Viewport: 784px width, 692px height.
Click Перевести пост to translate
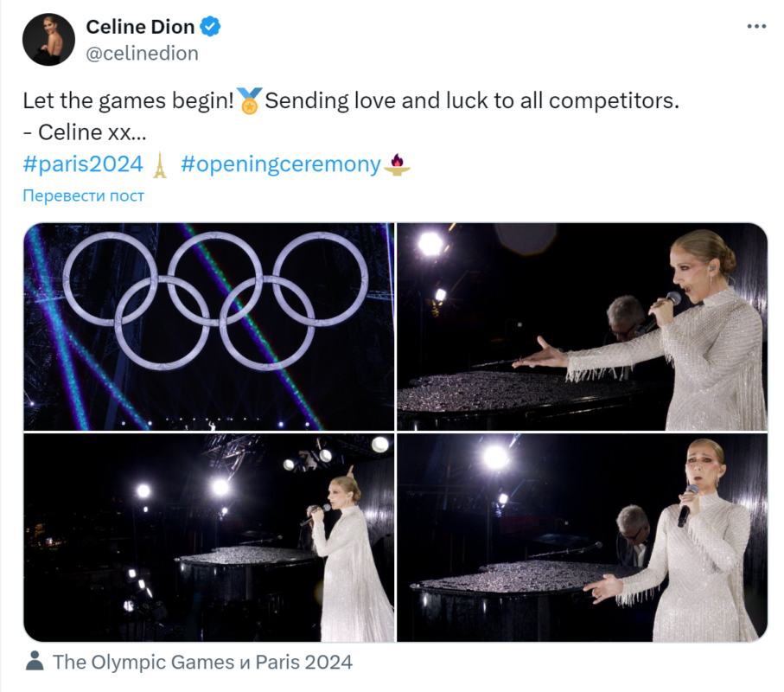pyautogui.click(x=84, y=195)
